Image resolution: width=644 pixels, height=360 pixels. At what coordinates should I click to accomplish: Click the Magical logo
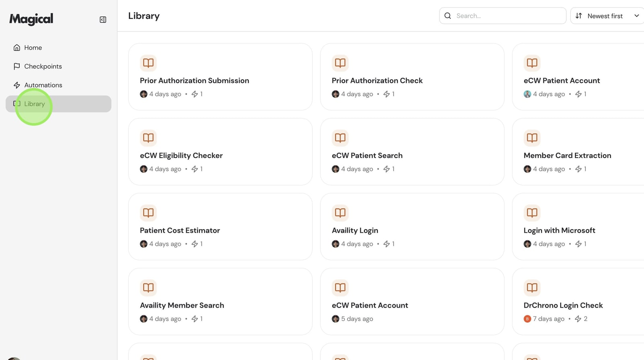31,19
